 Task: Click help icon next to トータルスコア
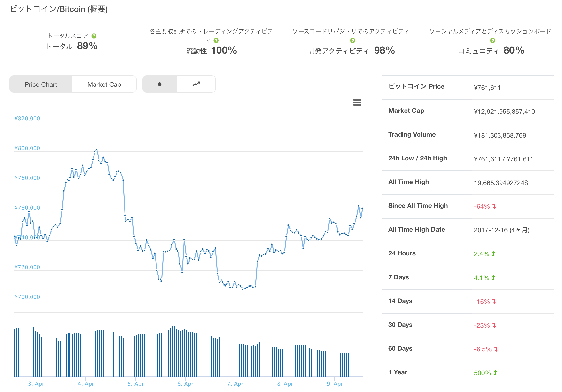coord(94,36)
